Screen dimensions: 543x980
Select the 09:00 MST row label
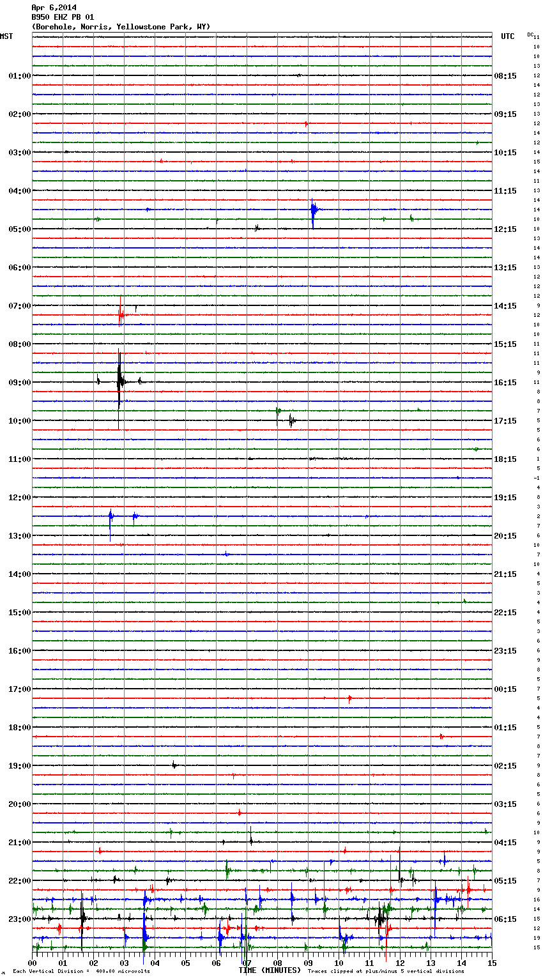[19, 383]
